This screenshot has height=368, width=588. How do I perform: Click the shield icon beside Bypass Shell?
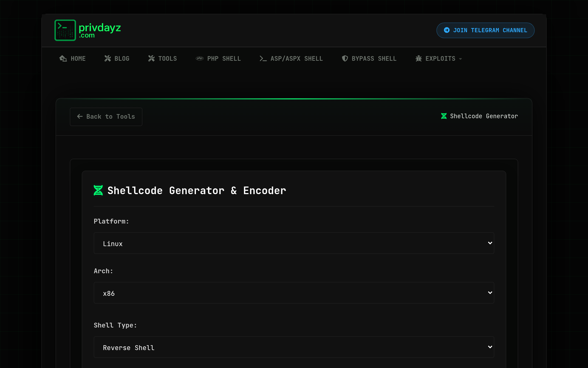coord(345,58)
